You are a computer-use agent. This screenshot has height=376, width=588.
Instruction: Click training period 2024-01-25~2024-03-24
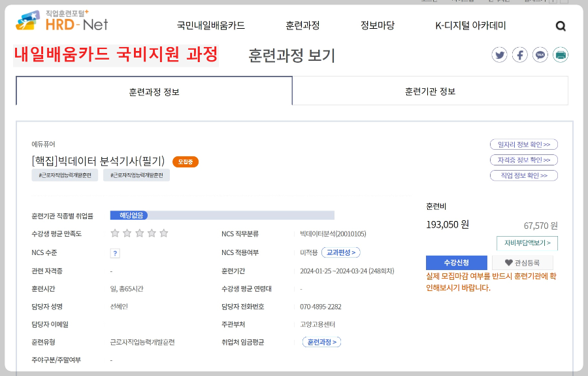[347, 271]
